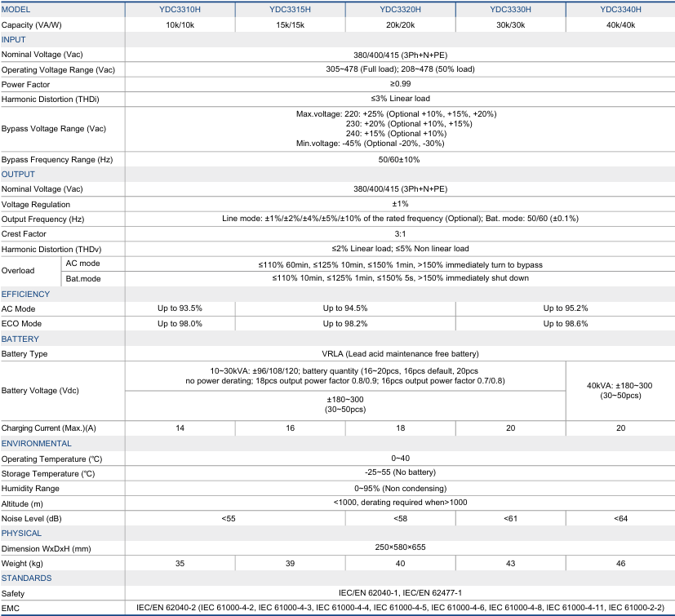Click the Bypass Frequency Range (Hz) label
Image resolution: width=675 pixels, height=616 pixels.
coord(57,159)
